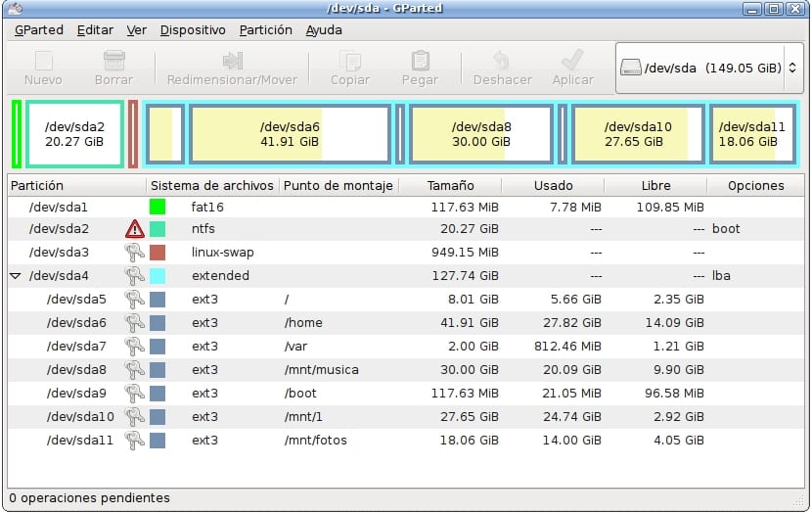The image size is (812, 513).
Task: Click the lba flag on /dev/sda4 row
Action: (721, 276)
